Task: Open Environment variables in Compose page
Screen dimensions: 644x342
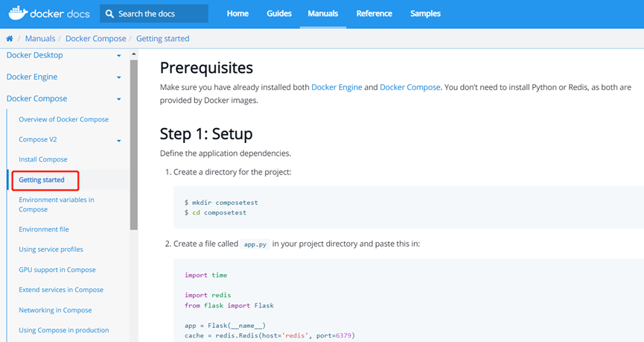Action: 57,204
